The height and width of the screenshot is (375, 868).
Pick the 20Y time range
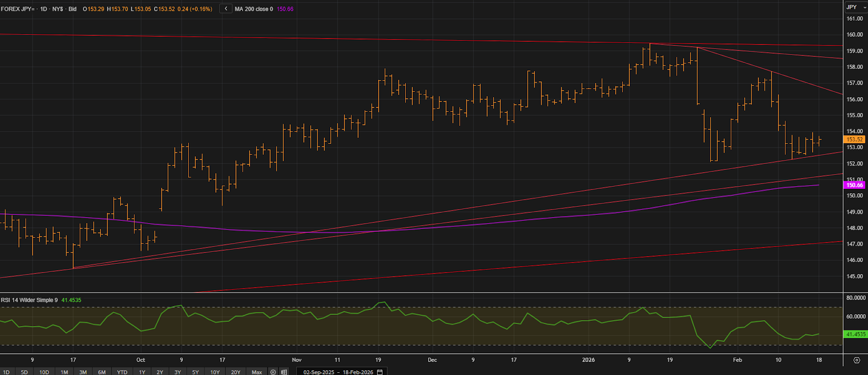(x=235, y=372)
